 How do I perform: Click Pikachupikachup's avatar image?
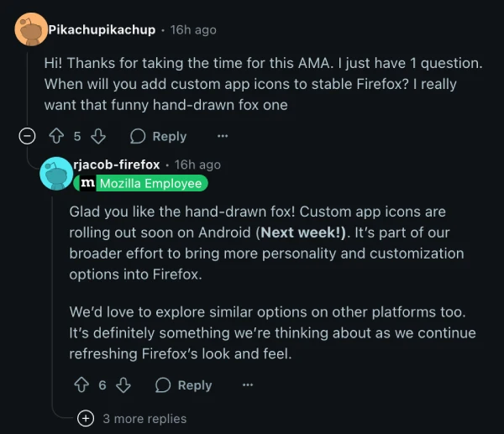(31, 30)
